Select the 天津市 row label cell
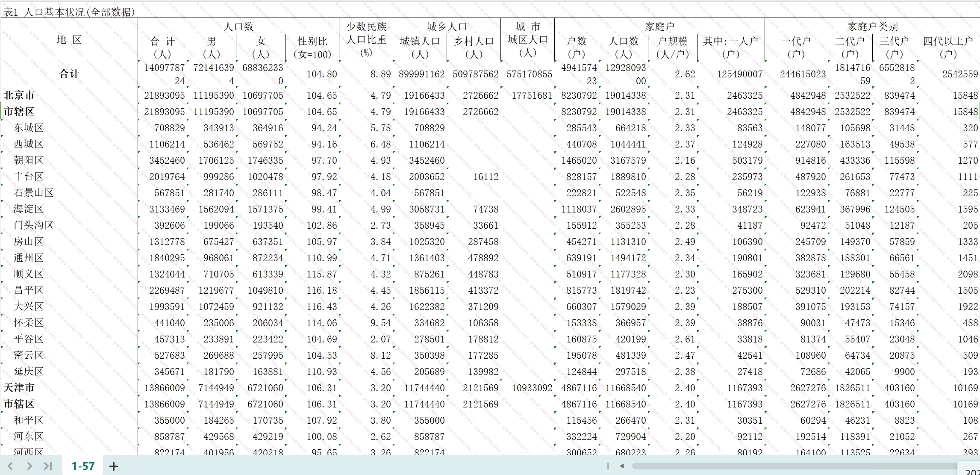This screenshot has width=980, height=475. tap(19, 388)
